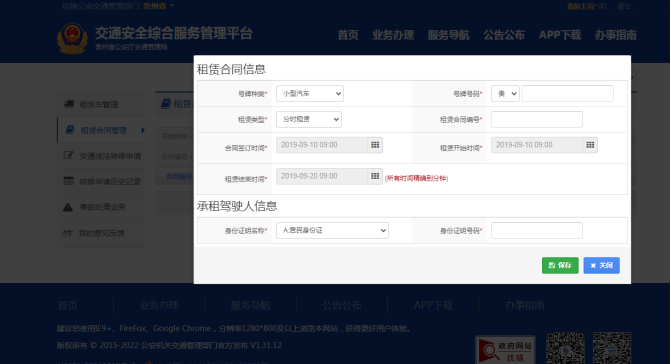Screen dimensions: 671x364
Task: Click footer 公告公布 link
Action: (x=341, y=305)
